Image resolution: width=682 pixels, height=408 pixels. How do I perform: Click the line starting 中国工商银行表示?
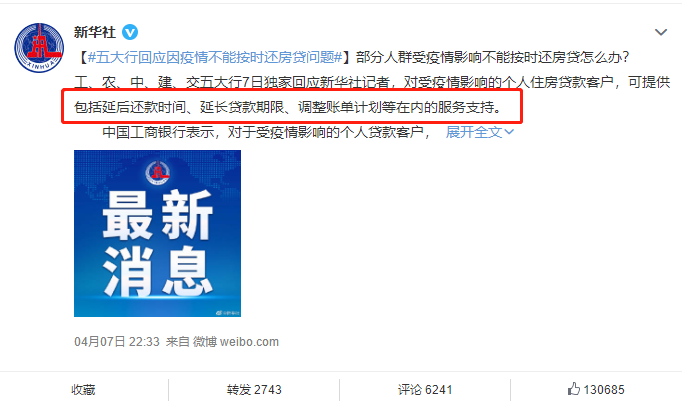point(266,132)
